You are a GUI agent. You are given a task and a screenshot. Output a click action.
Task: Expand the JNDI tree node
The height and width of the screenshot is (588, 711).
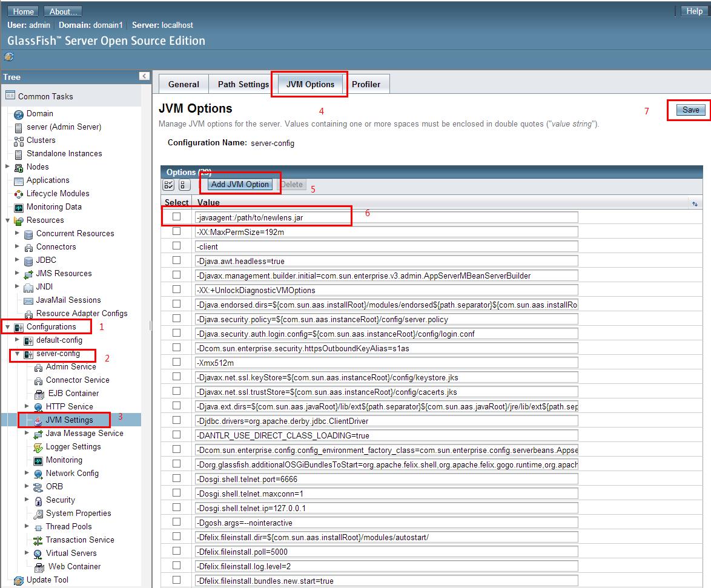pyautogui.click(x=17, y=286)
